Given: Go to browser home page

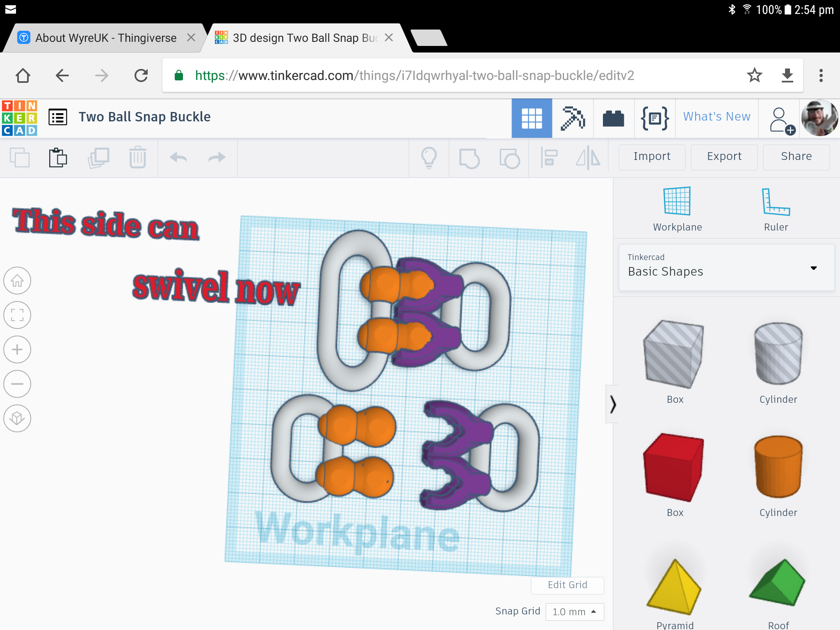Looking at the screenshot, I should (23, 75).
